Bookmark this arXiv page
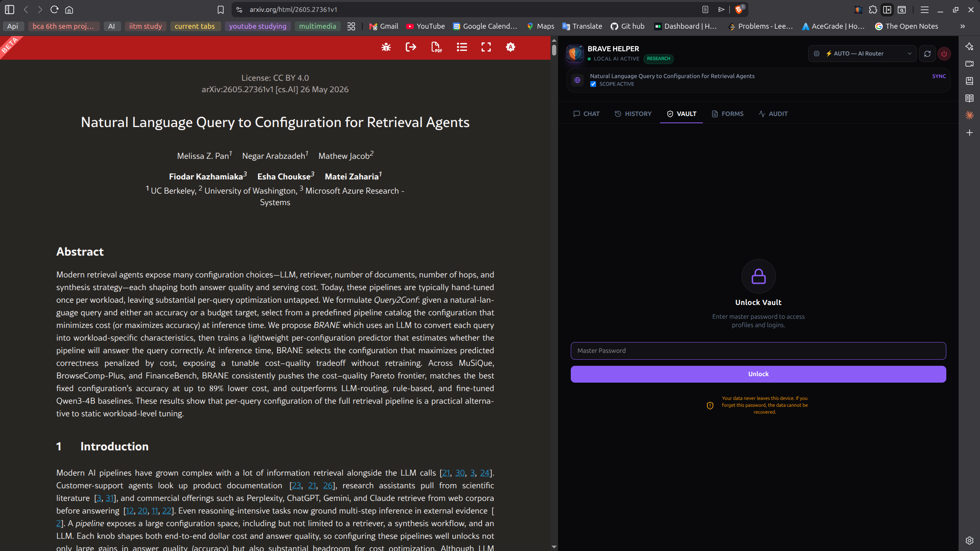Image resolution: width=980 pixels, height=551 pixels. coord(220,10)
